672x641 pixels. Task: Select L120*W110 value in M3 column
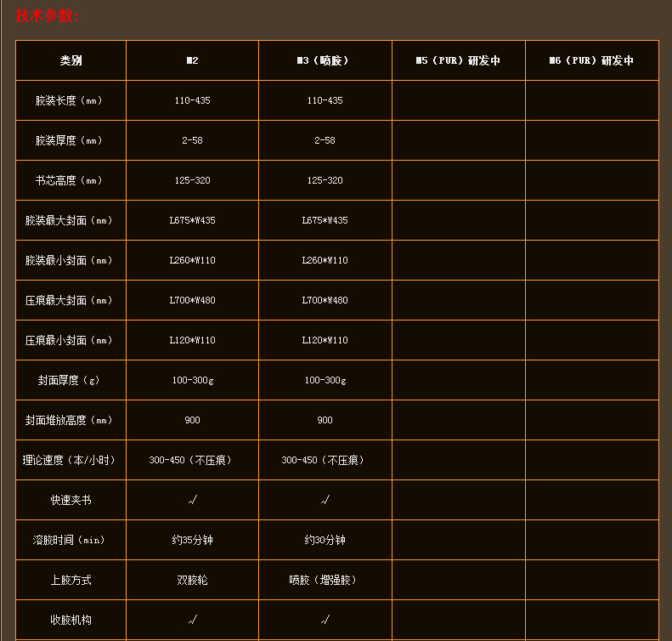325,340
